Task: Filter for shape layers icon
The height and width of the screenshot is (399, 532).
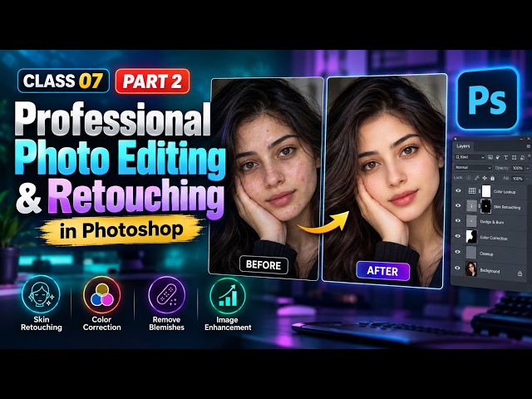Action: [514, 157]
